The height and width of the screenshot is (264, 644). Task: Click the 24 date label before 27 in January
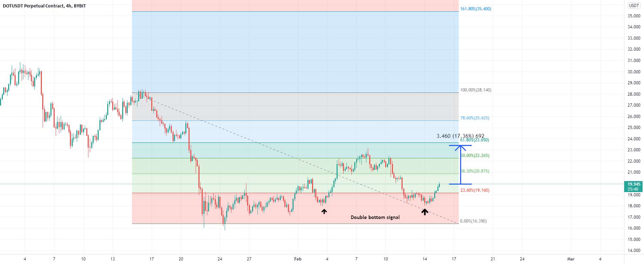[x=220, y=259]
